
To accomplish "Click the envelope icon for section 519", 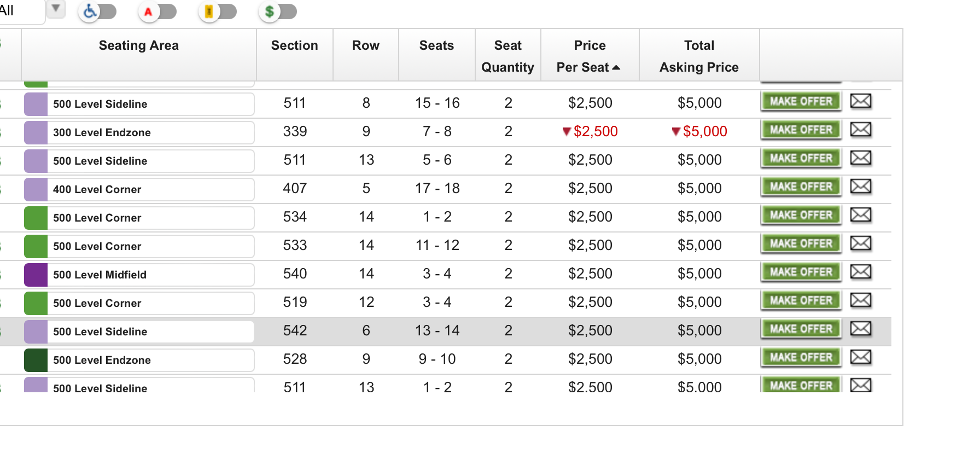I will 861,300.
